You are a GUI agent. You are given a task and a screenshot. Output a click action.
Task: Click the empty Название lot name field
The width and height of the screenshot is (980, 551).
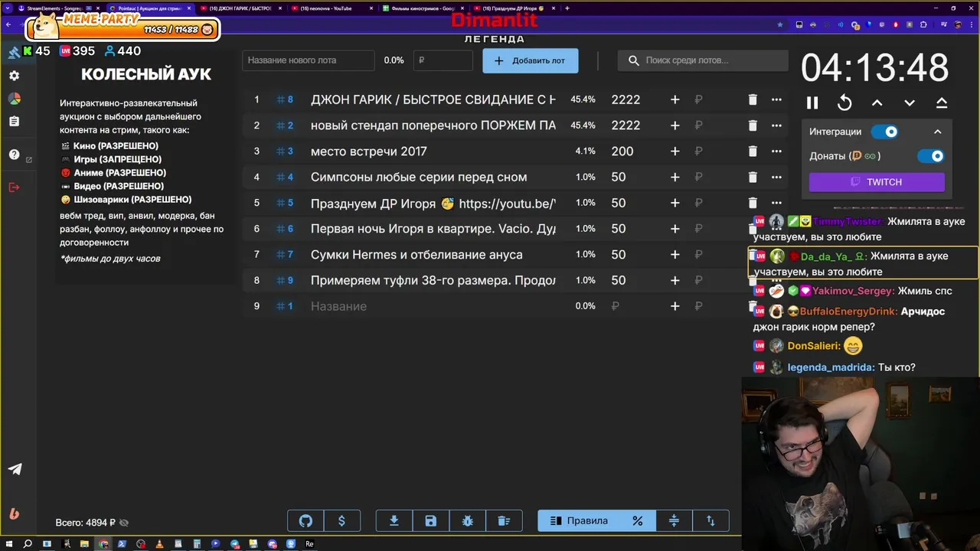(x=433, y=306)
